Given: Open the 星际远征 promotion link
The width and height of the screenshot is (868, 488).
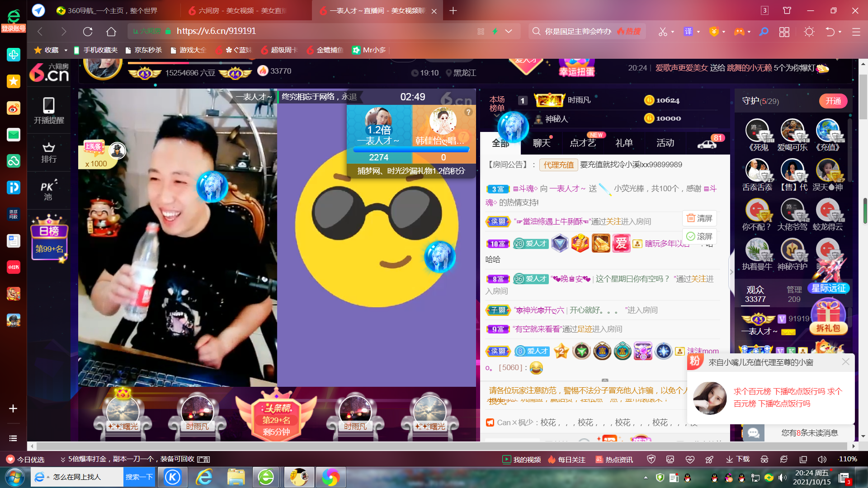Looking at the screenshot, I should pos(828,288).
